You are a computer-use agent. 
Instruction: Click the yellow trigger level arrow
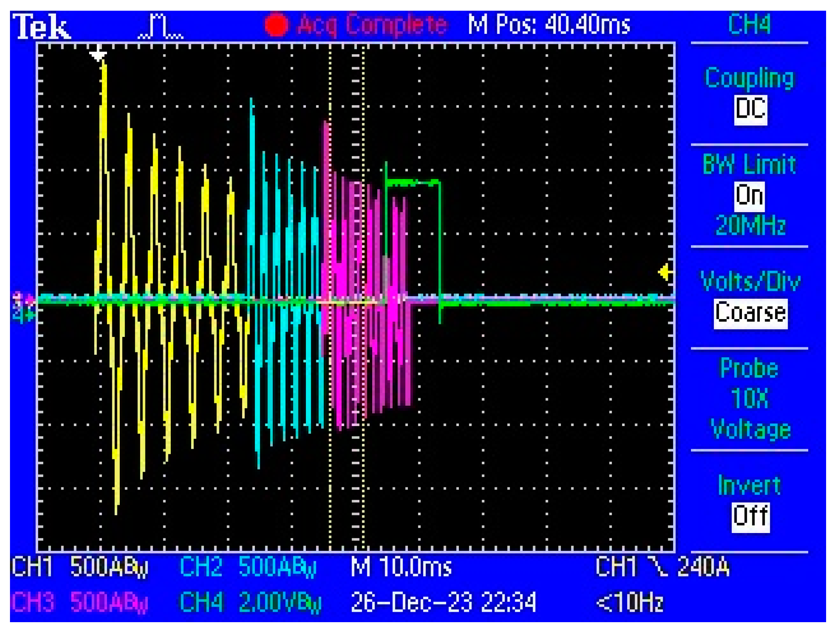point(665,272)
